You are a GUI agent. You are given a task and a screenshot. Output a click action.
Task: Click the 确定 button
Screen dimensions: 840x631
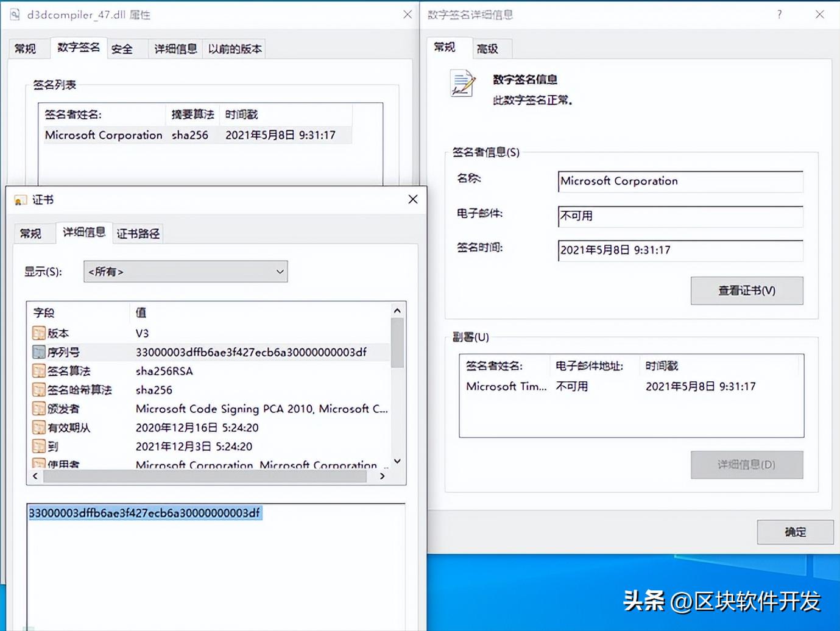tap(796, 532)
